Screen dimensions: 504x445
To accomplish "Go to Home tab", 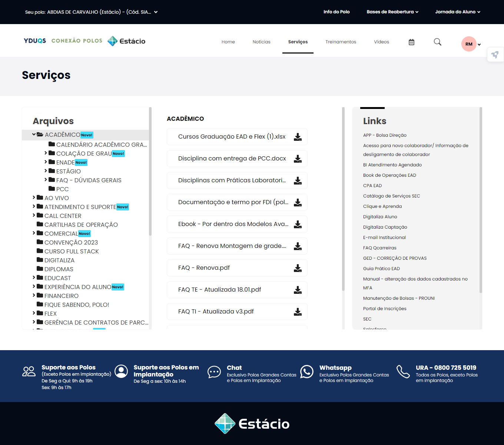I will tap(228, 42).
